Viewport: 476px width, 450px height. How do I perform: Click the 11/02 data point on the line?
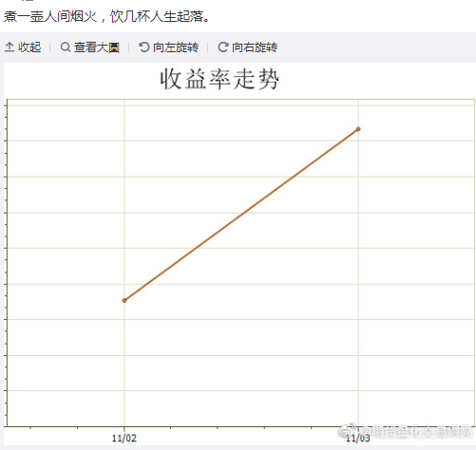click(x=124, y=300)
